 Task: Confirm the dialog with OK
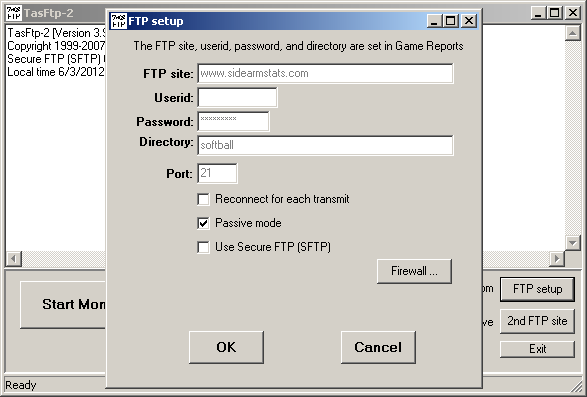pyautogui.click(x=226, y=347)
